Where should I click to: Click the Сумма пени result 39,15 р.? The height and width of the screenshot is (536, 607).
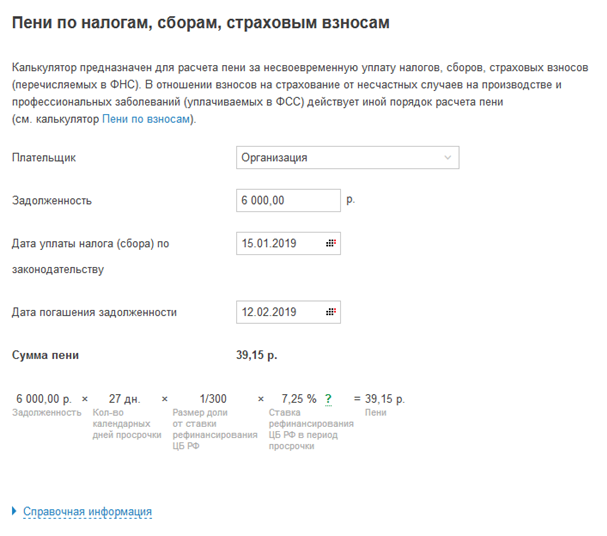257,355
